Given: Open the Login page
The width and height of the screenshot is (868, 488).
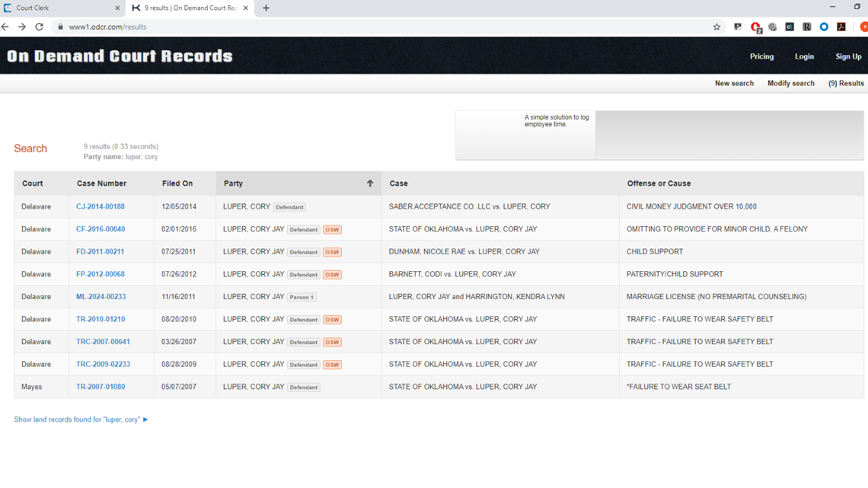Looking at the screenshot, I should coord(804,56).
